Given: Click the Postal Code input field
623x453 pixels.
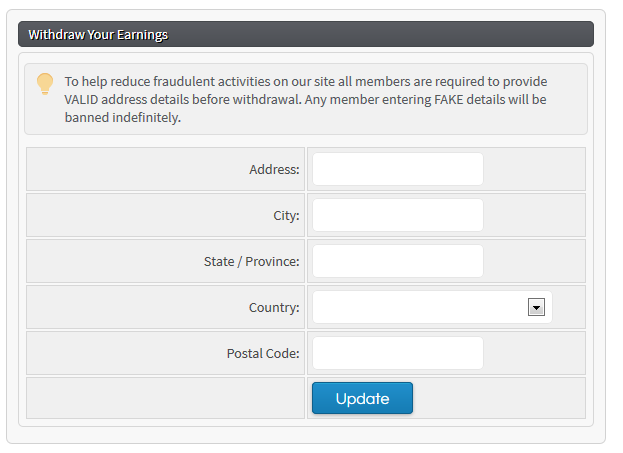Looking at the screenshot, I should pos(397,353).
